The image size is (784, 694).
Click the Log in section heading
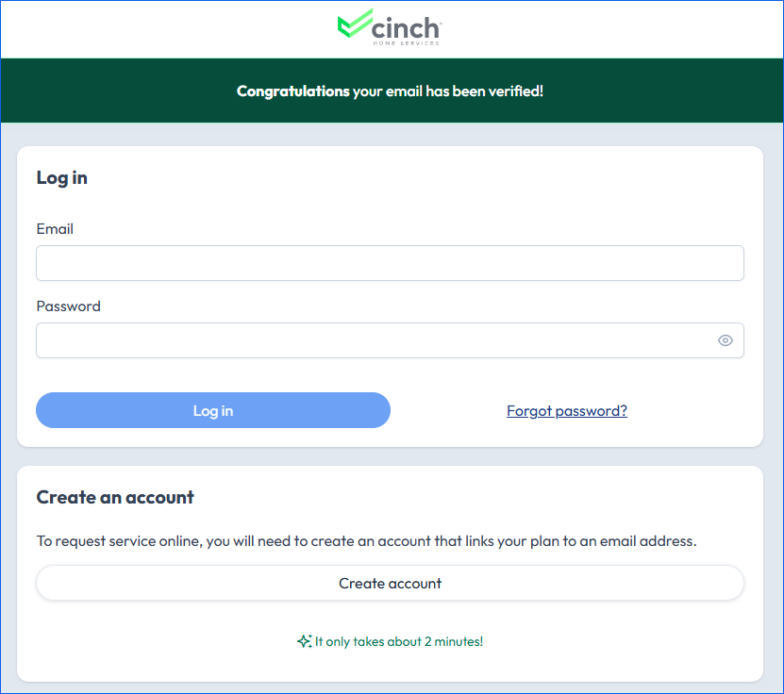(62, 178)
